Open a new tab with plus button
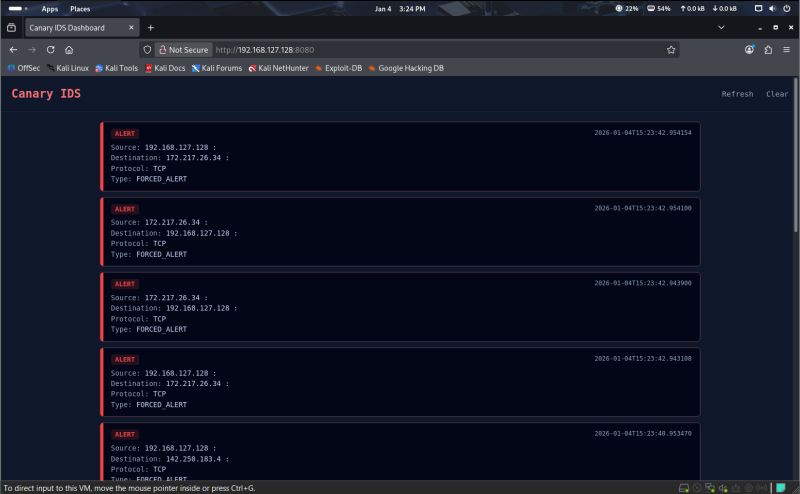This screenshot has width=800, height=494. click(151, 28)
